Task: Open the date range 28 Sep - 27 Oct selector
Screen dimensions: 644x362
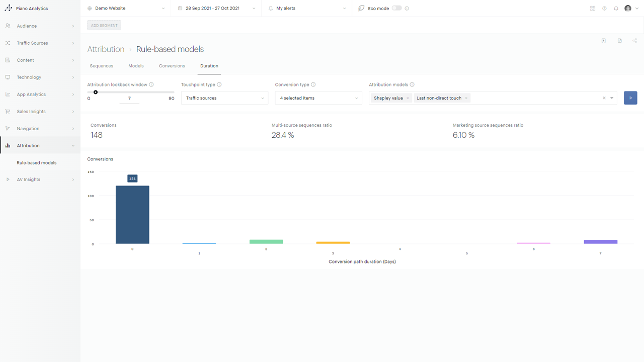Action: [216, 9]
